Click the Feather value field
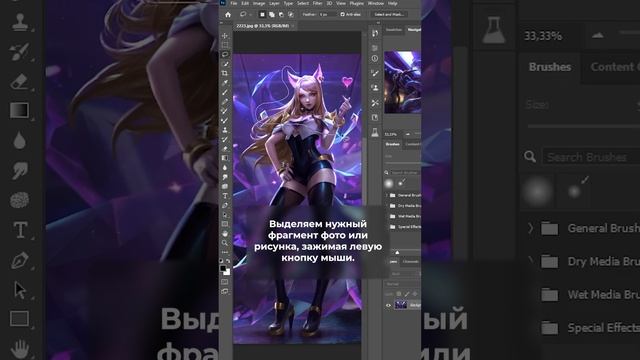Screen dimensions: 640x360 [x=327, y=14]
